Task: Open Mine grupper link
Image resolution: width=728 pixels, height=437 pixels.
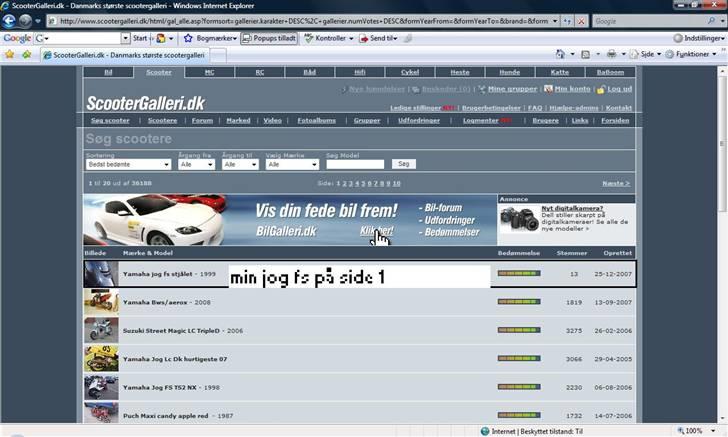Action: [x=512, y=89]
